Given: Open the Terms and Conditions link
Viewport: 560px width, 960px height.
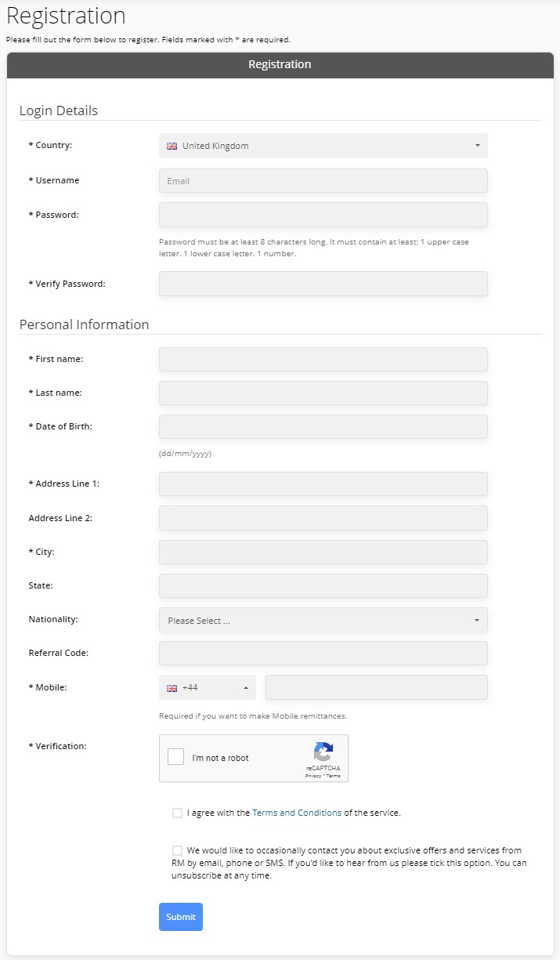Looking at the screenshot, I should [x=297, y=813].
